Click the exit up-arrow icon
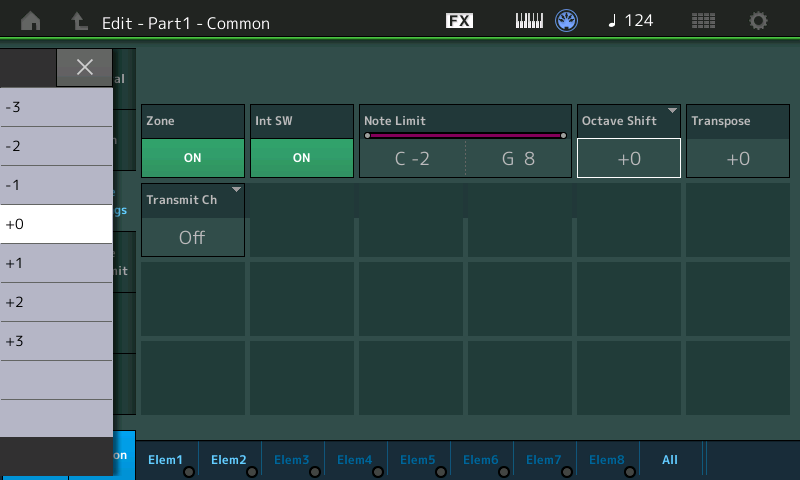The height and width of the screenshot is (480, 800). (x=79, y=20)
